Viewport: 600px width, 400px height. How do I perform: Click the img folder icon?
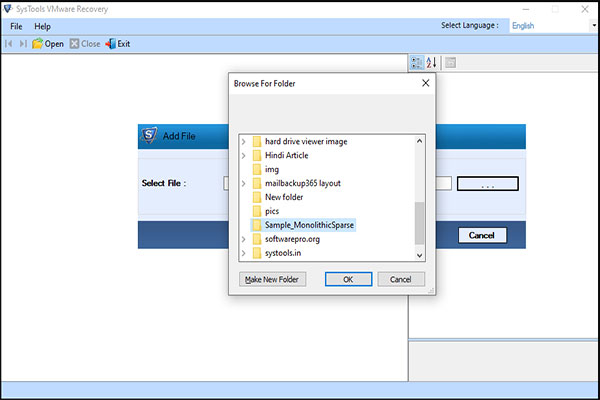click(x=257, y=169)
